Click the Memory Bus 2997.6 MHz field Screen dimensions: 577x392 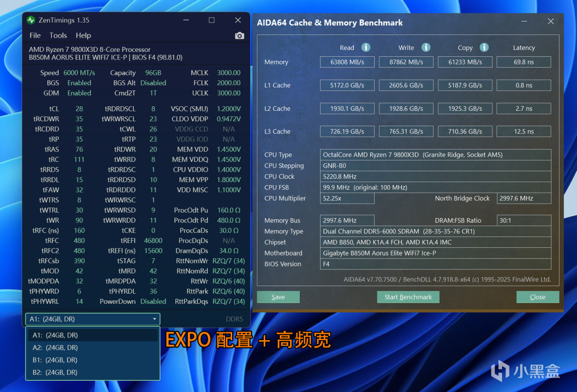click(x=347, y=220)
